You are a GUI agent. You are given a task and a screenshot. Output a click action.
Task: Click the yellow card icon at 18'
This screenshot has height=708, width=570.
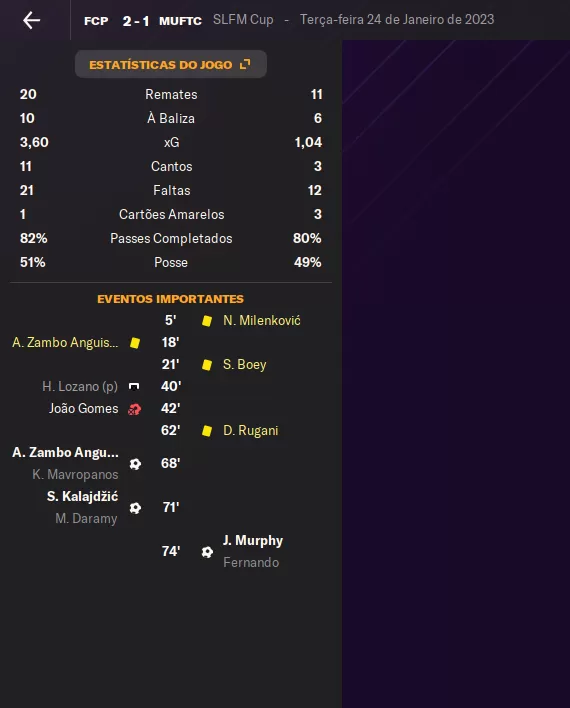click(x=135, y=343)
